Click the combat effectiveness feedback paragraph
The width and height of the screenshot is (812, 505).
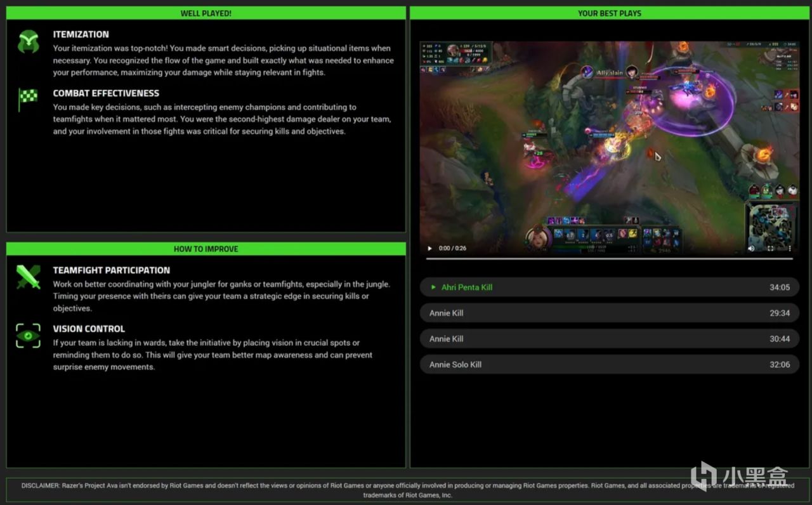tap(222, 119)
